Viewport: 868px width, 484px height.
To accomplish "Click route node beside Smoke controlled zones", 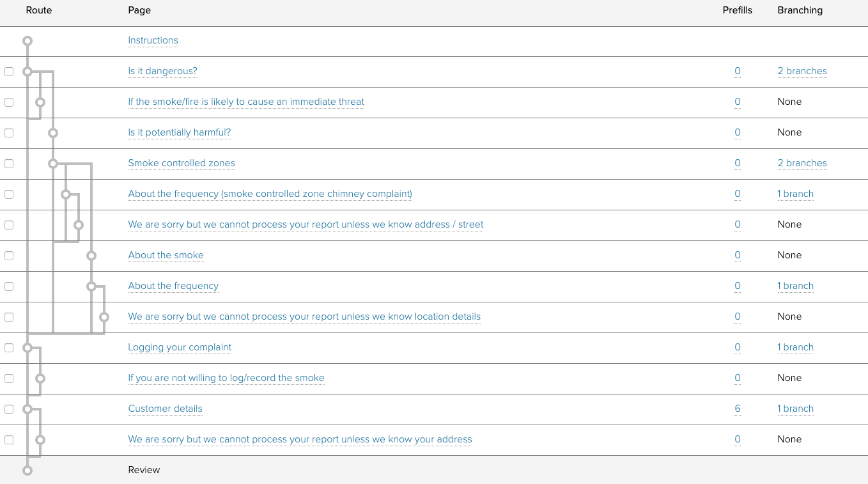I will [53, 164].
